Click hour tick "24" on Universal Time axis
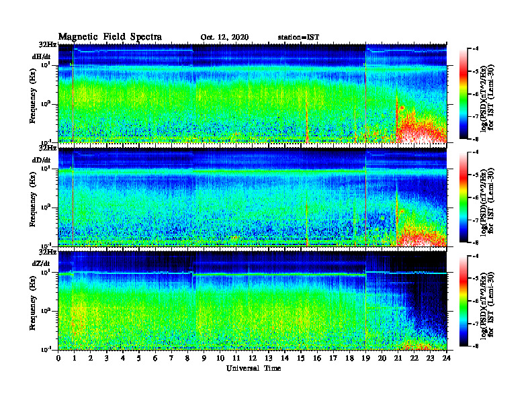Image resolution: width=532 pixels, height=411 pixels. pyautogui.click(x=447, y=358)
